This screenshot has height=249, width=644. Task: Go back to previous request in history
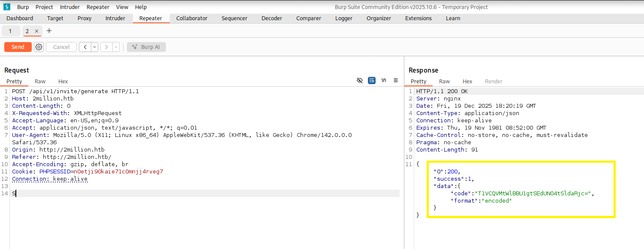[85, 47]
